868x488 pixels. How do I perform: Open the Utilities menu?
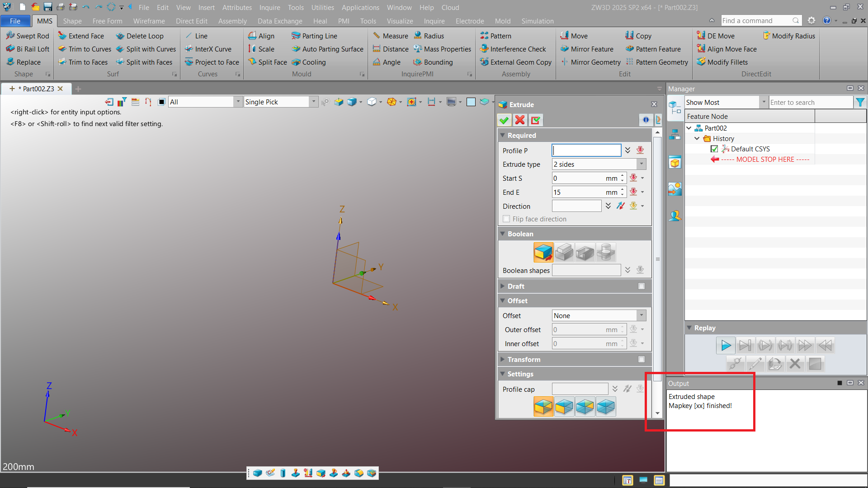point(322,7)
